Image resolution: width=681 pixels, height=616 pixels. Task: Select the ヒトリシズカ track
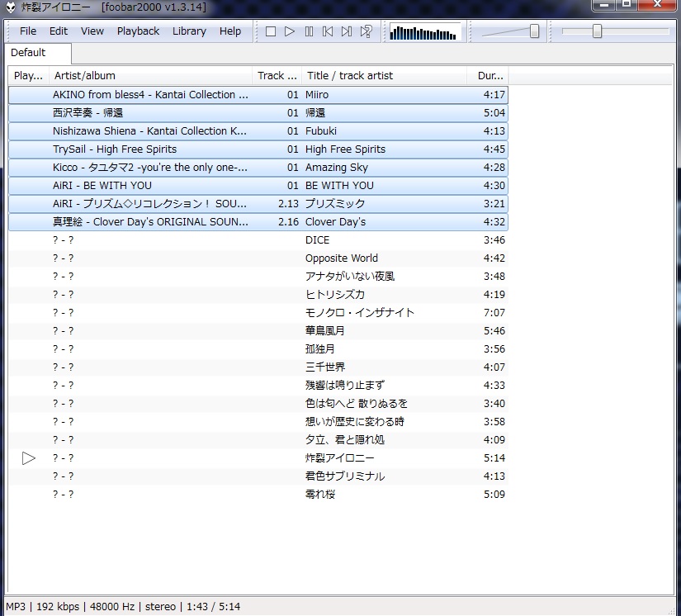coord(258,295)
